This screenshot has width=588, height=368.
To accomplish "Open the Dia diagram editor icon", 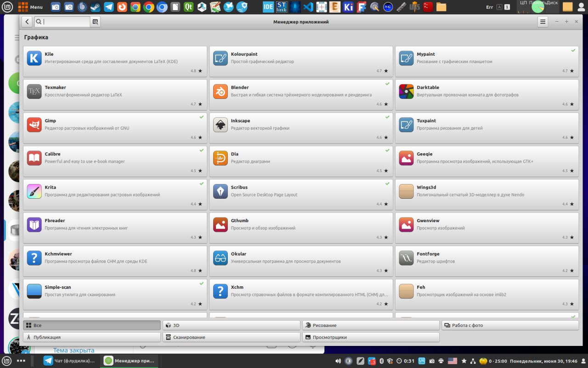I will click(220, 158).
